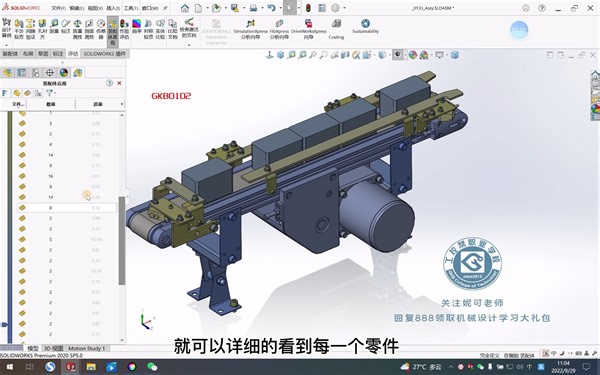Switch to the PropertyManager panel tab
Viewport: 600px width, 375px height.
point(22,72)
